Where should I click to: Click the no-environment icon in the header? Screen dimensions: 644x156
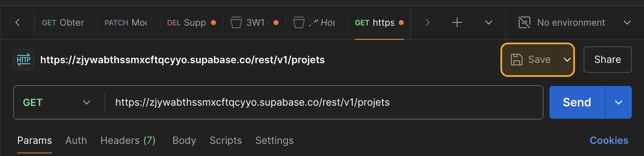coord(524,22)
